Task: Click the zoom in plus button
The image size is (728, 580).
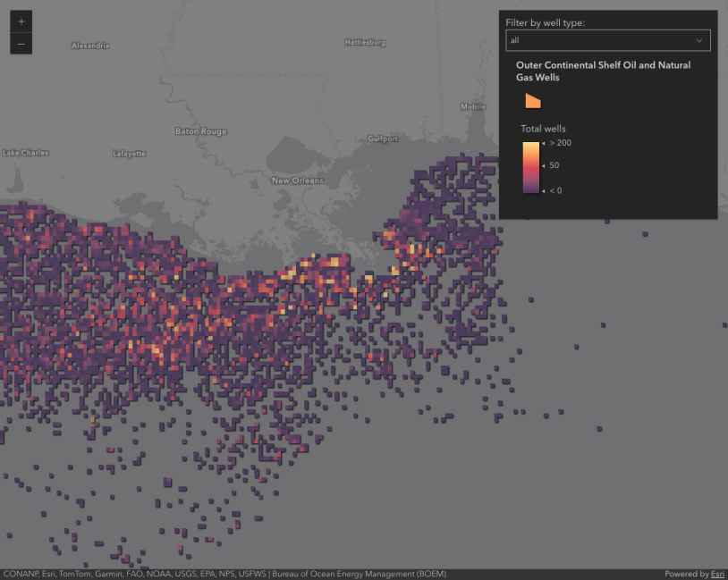Action: tap(21, 21)
